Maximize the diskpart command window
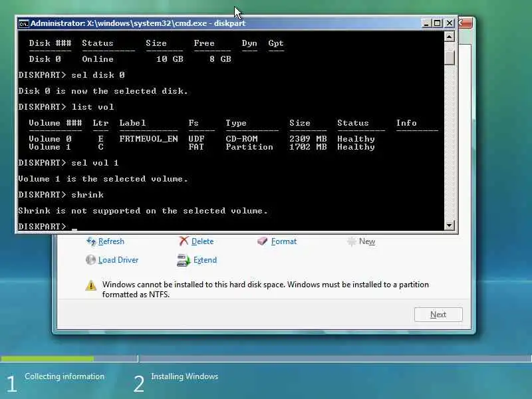The height and width of the screenshot is (399, 532). (438, 23)
